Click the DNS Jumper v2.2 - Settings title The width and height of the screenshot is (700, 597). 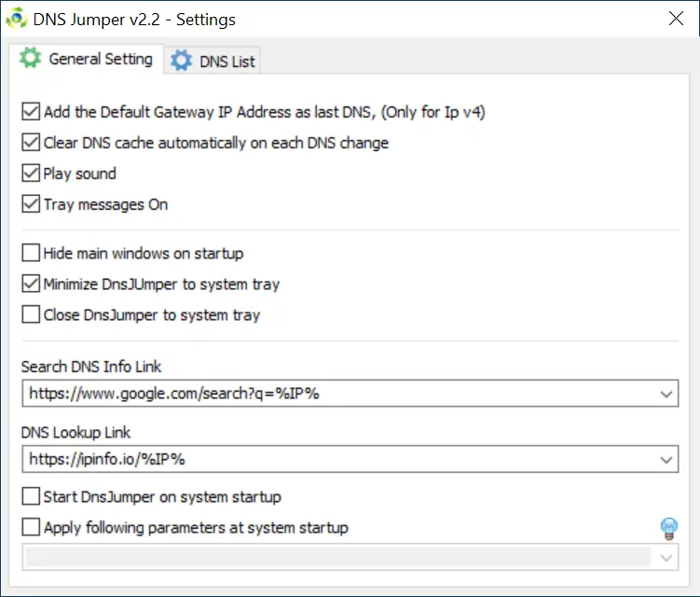tap(134, 20)
